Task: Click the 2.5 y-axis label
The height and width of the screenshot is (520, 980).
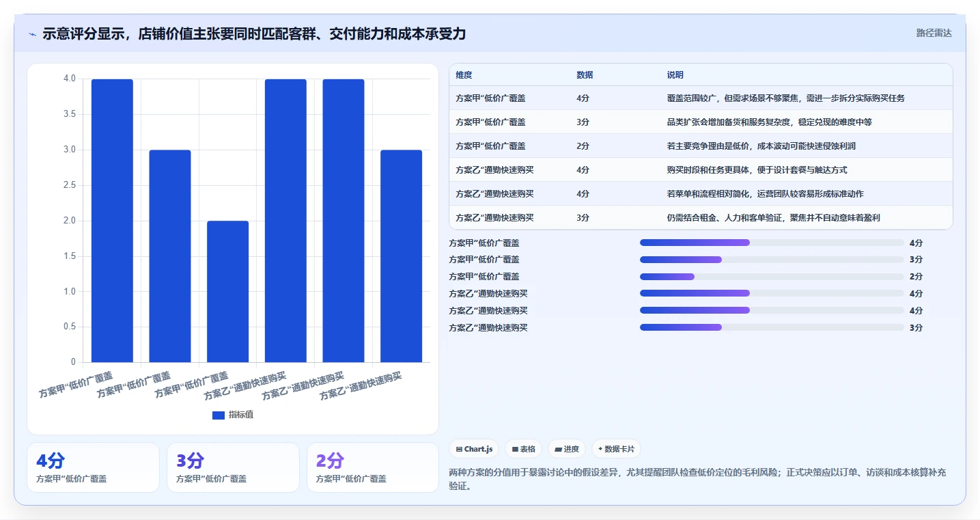Action: [69, 185]
